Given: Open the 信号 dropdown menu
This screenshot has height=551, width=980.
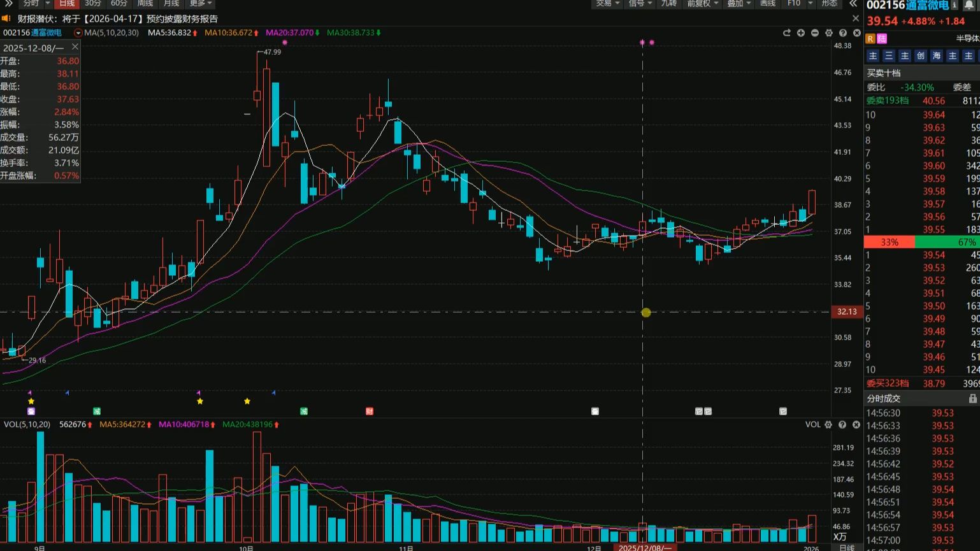Looking at the screenshot, I should (x=640, y=3).
